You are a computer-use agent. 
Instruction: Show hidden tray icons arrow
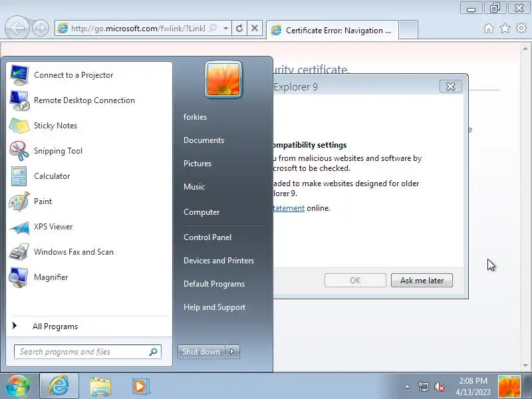tap(407, 386)
